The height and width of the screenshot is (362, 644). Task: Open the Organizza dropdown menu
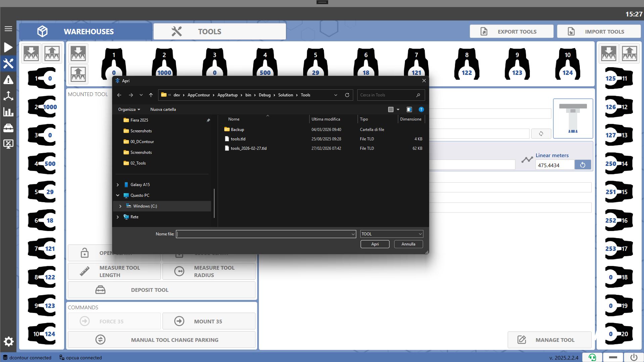(129, 109)
